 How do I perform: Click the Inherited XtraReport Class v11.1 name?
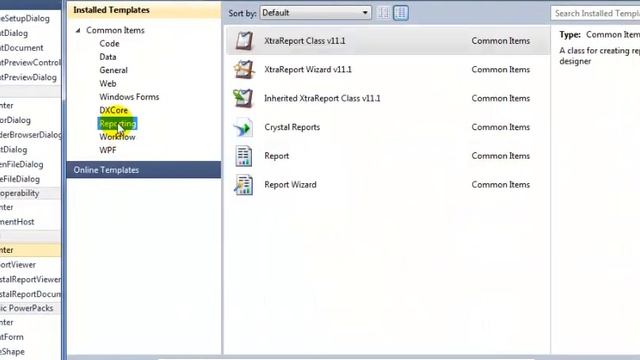pyautogui.click(x=322, y=98)
